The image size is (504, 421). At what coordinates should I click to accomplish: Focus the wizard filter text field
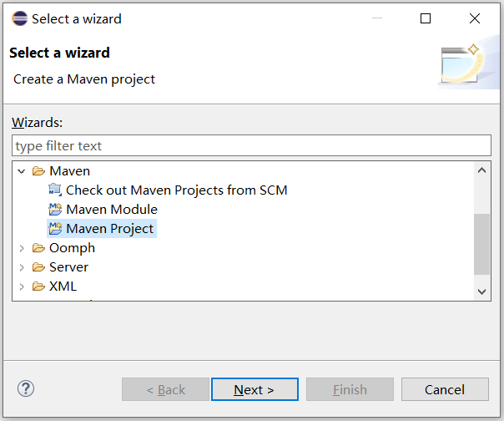tap(251, 145)
